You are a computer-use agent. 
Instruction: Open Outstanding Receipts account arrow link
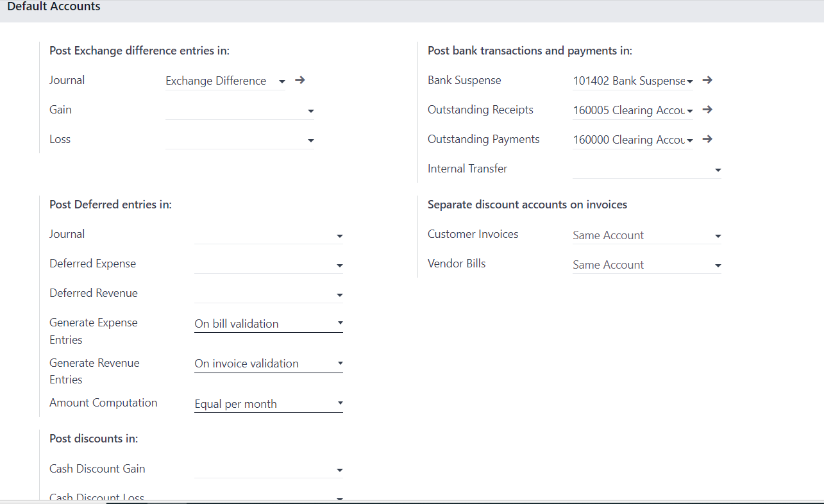click(x=707, y=110)
